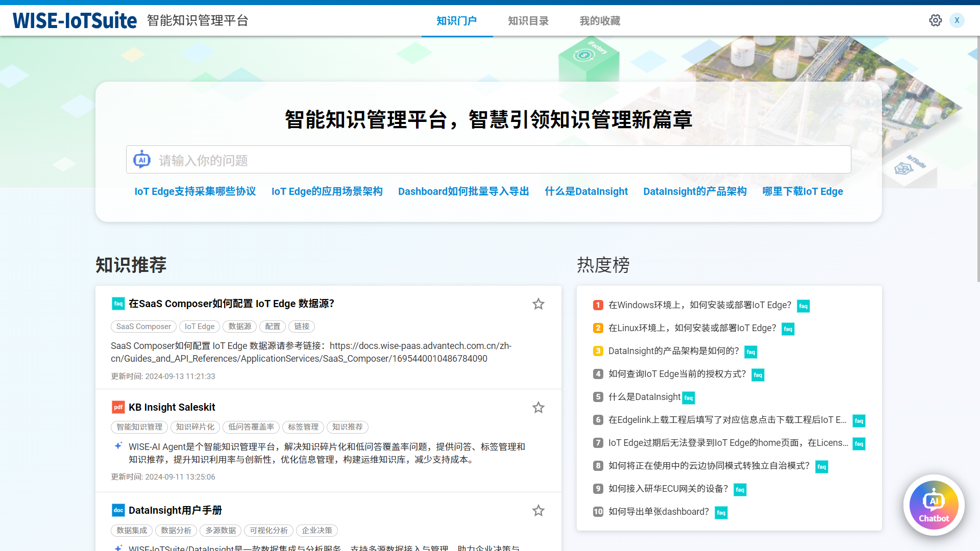Click faq badge next to 如何导出单张dashboard

(x=721, y=513)
